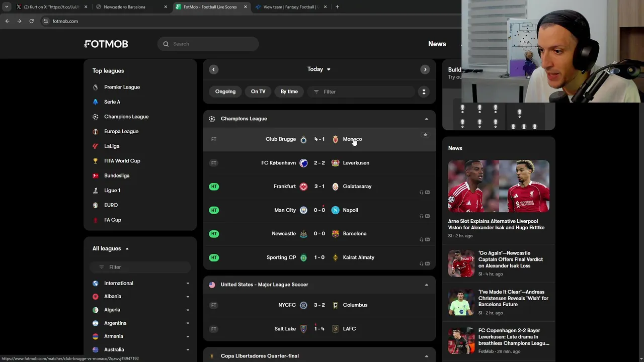Collapse the All leagues list
The image size is (644, 362).
click(x=127, y=249)
